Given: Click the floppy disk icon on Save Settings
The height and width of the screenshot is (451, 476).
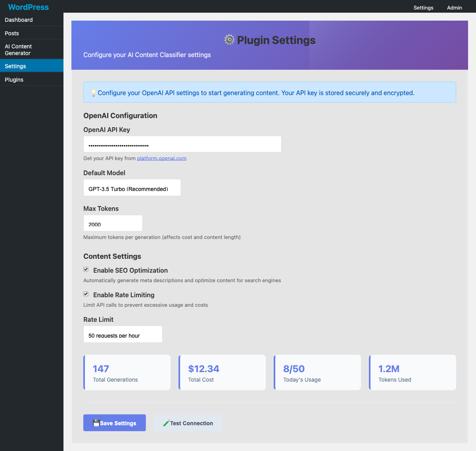Looking at the screenshot, I should tap(96, 422).
